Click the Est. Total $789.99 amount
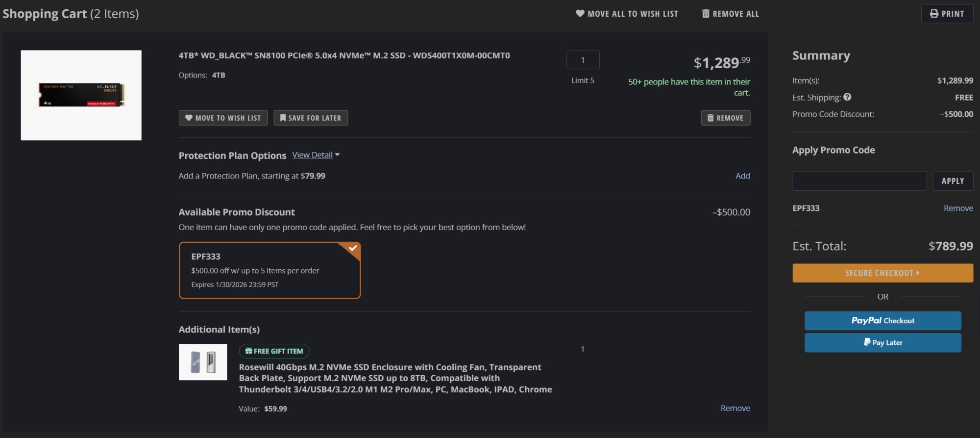This screenshot has width=980, height=438. click(951, 246)
